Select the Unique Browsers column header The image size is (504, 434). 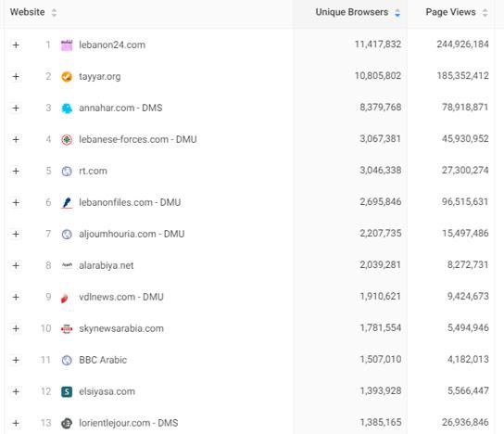[x=352, y=12]
